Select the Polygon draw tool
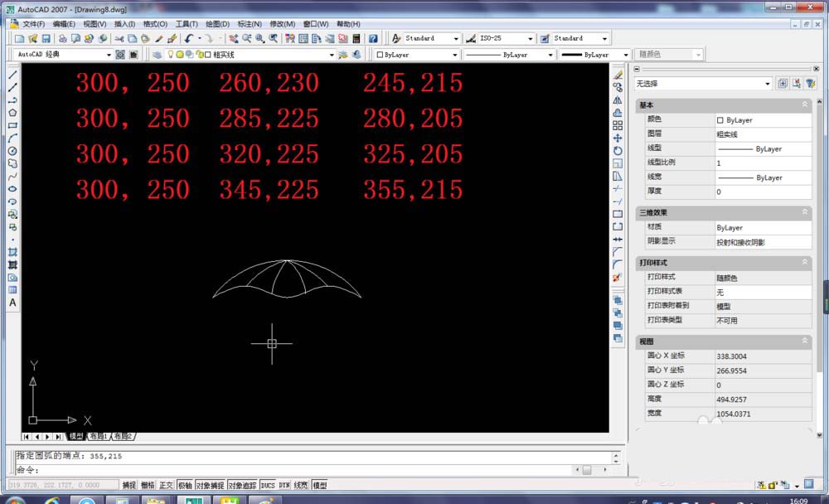829x504 pixels. (12, 113)
